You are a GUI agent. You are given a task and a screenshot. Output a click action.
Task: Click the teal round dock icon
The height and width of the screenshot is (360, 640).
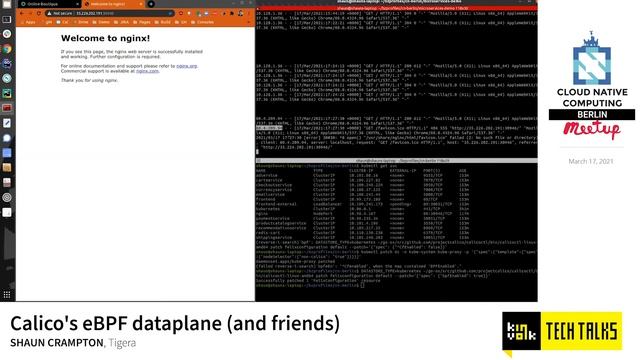(7, 78)
